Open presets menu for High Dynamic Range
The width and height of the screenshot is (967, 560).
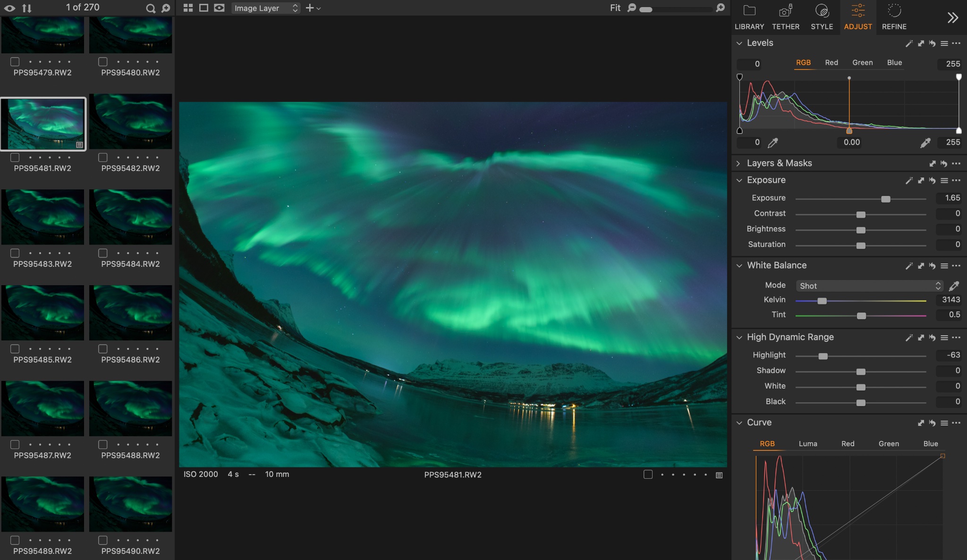click(x=944, y=338)
